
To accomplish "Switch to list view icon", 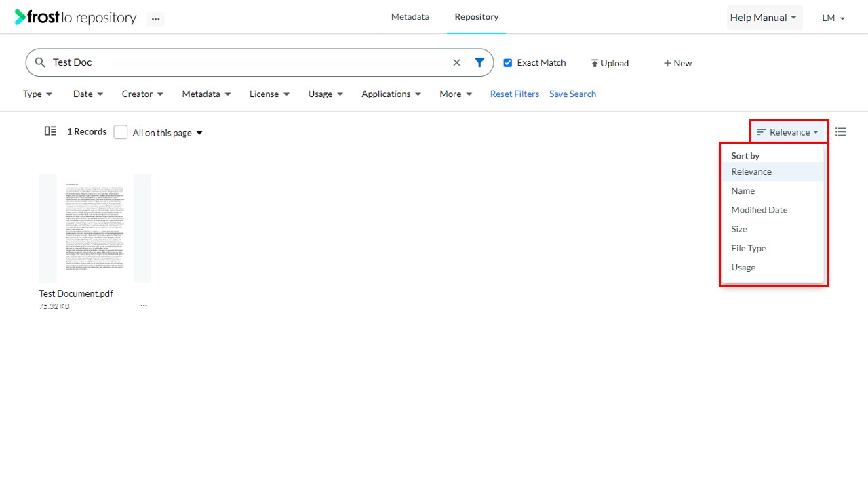I will 841,132.
